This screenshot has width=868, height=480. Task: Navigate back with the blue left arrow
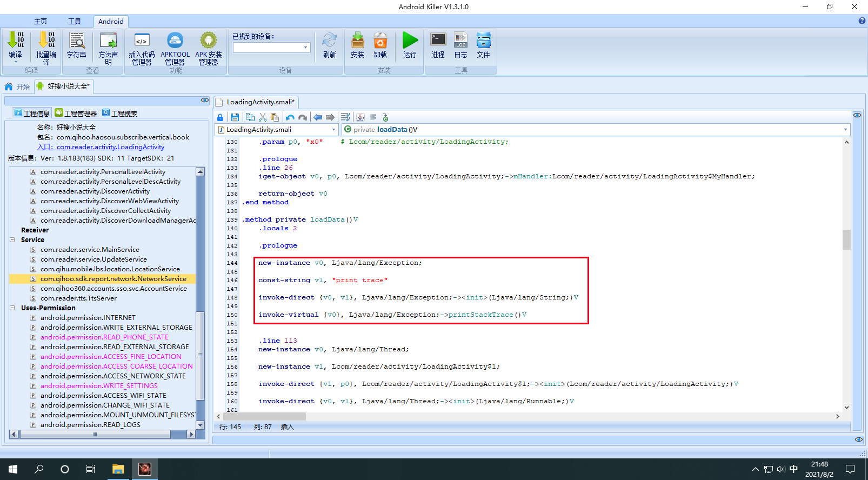318,117
